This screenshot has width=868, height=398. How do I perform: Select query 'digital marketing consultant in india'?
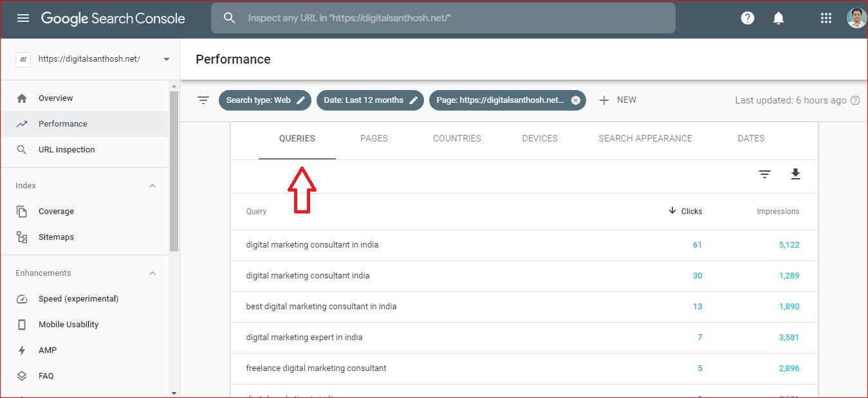click(x=312, y=245)
